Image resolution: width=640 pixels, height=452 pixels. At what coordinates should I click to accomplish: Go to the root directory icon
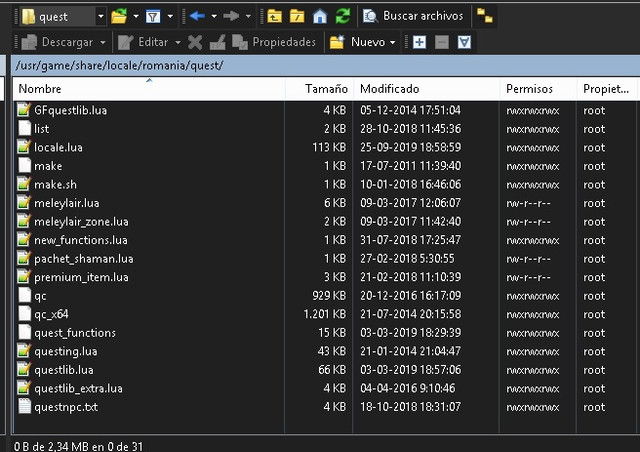tap(297, 16)
